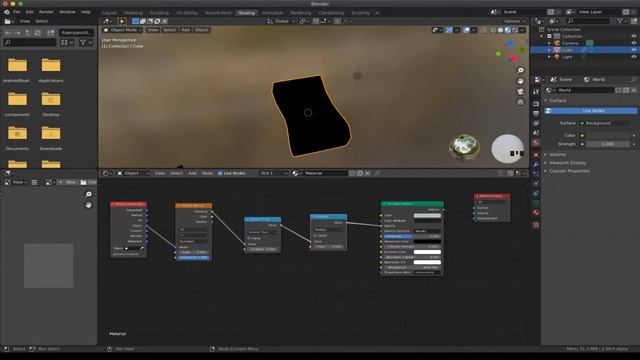This screenshot has height=360, width=640.
Task: Toggle Collection exclude checkbox in outliner
Action: 549,36
